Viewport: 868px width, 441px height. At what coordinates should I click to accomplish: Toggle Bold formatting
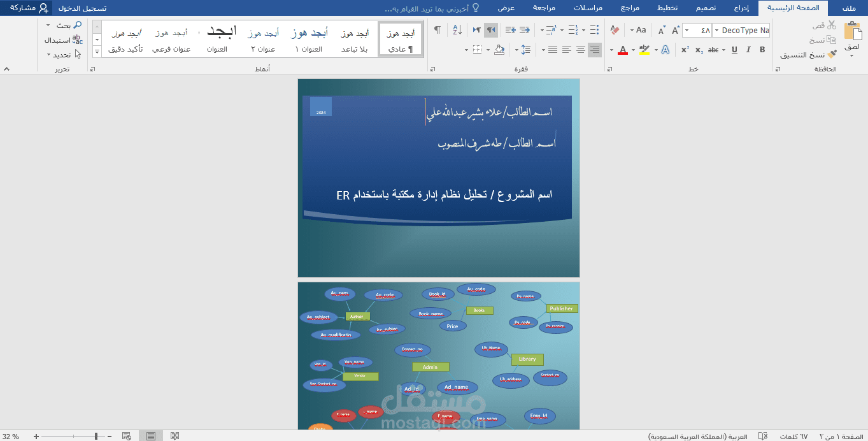(762, 50)
